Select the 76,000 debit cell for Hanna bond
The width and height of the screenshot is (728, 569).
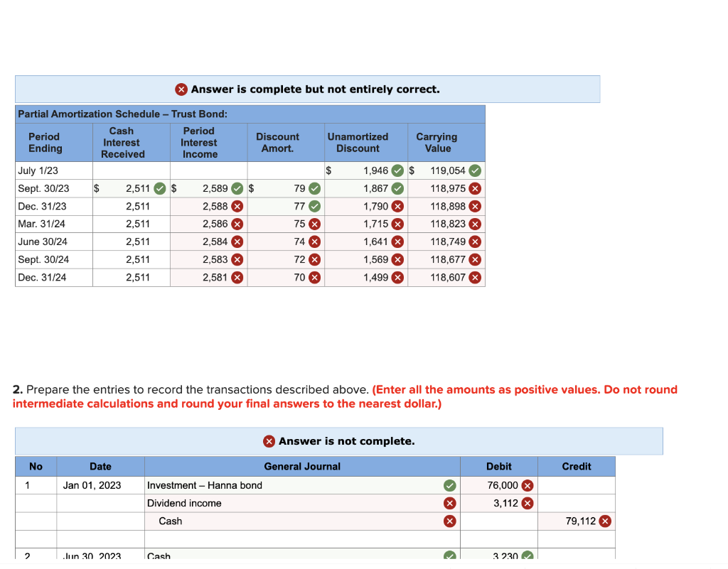pyautogui.click(x=498, y=485)
